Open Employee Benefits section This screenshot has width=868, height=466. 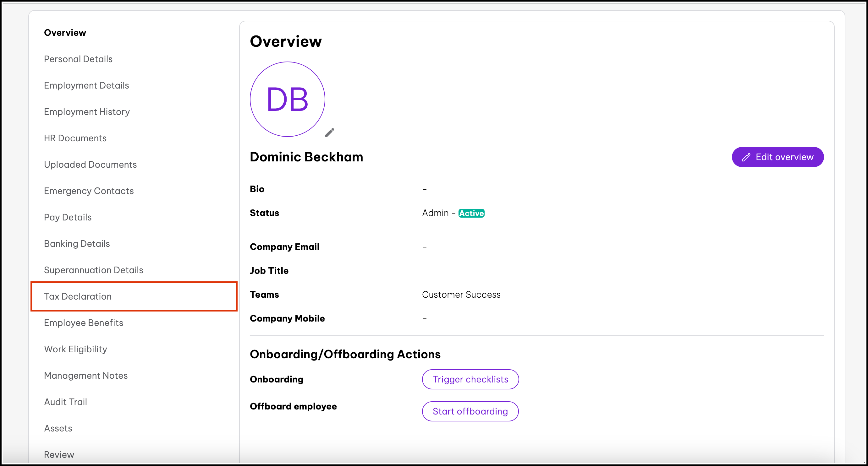pyautogui.click(x=84, y=323)
